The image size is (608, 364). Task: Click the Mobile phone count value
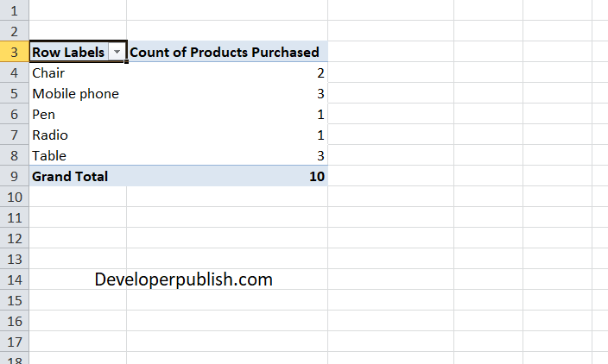(x=227, y=93)
